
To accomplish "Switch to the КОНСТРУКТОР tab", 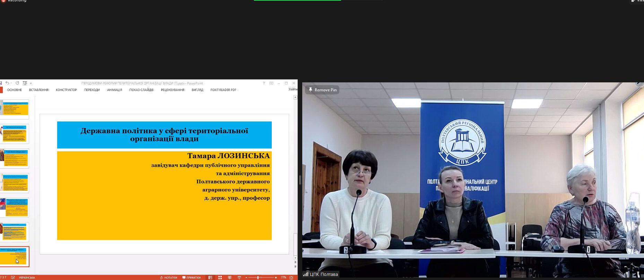I will [x=66, y=90].
